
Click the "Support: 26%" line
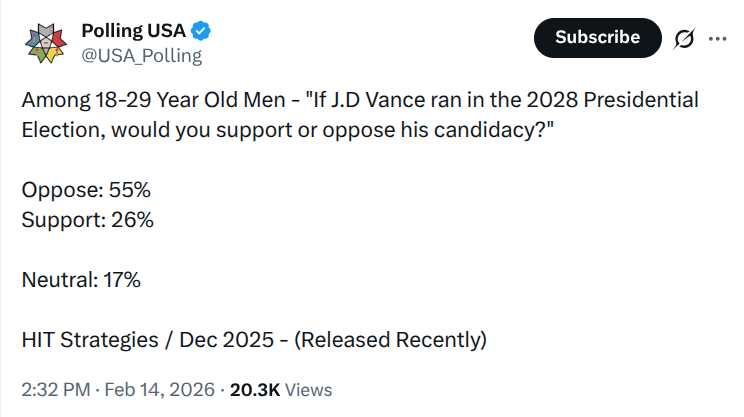tap(87, 220)
